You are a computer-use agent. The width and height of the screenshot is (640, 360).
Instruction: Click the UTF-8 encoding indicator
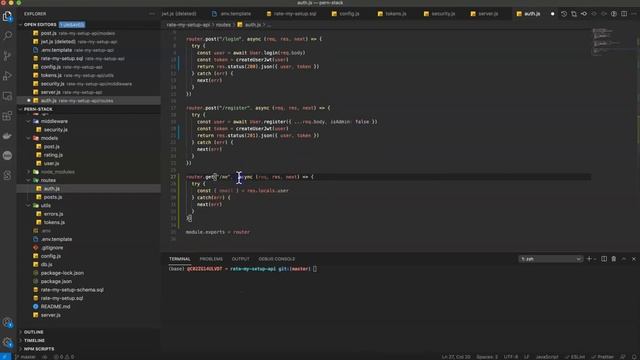point(511,357)
